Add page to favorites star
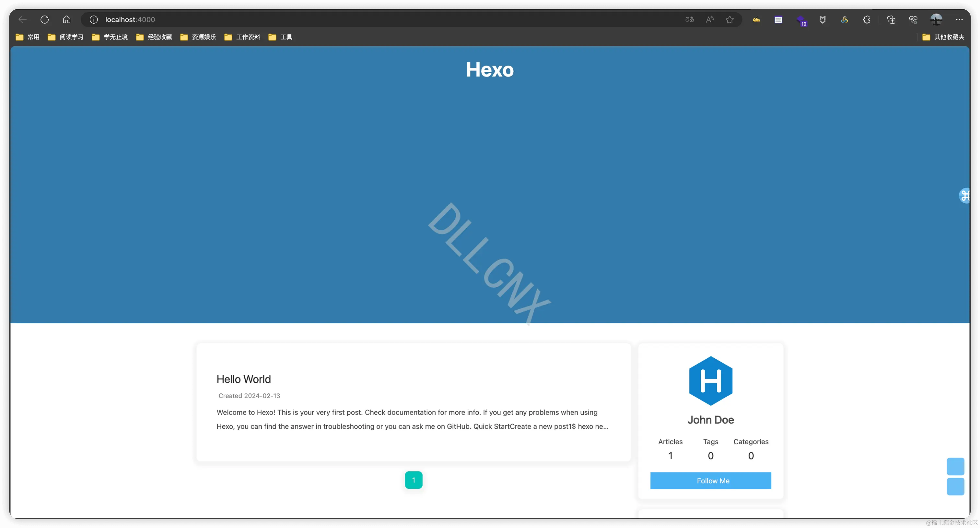Screen dimensions: 980x528 click(x=729, y=19)
